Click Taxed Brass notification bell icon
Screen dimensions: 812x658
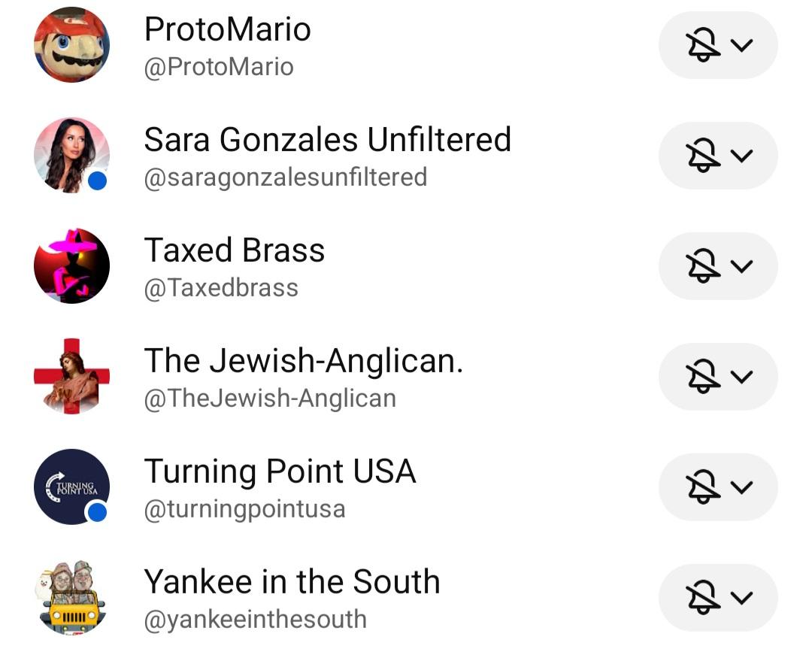tap(704, 267)
